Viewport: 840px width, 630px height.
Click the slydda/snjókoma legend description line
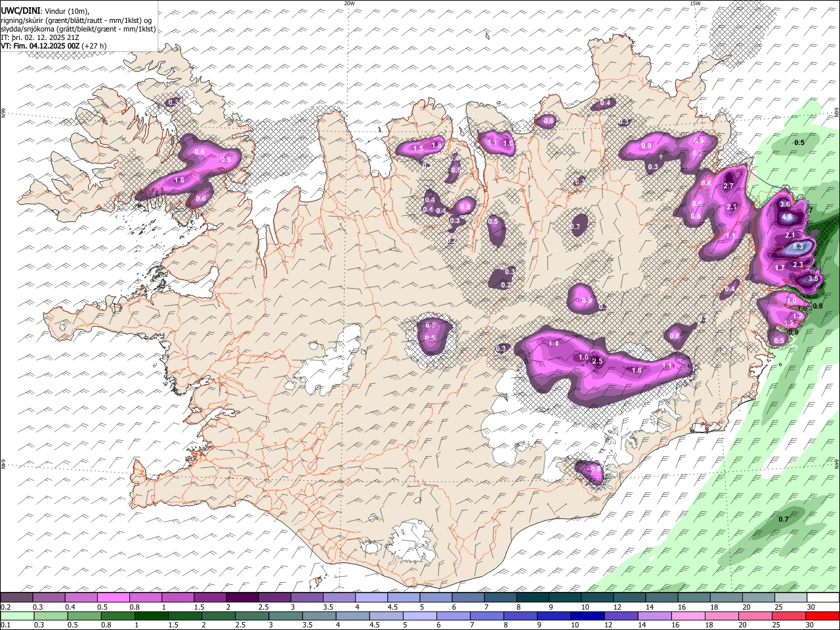tap(79, 29)
